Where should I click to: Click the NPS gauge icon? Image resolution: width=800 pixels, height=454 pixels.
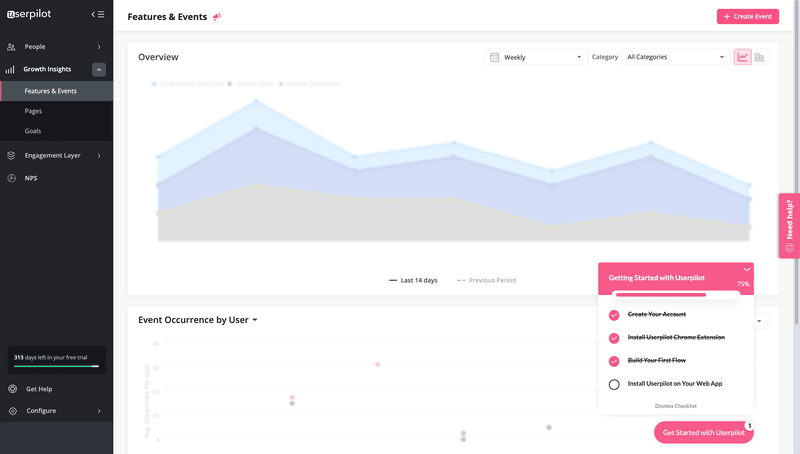tap(11, 178)
